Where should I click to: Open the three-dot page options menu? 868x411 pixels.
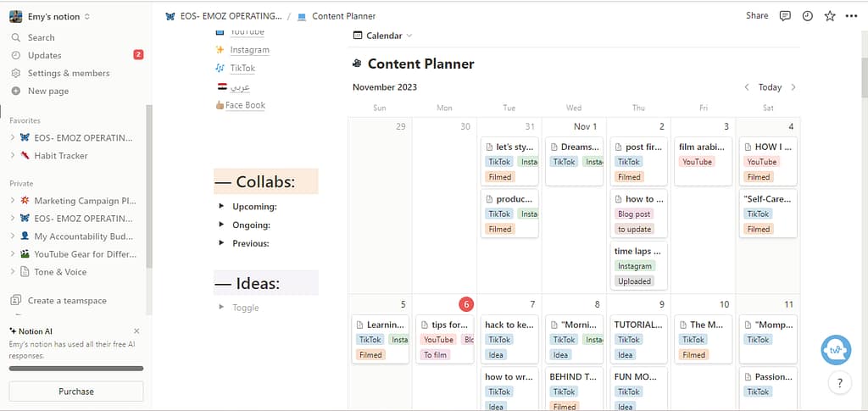(x=851, y=16)
